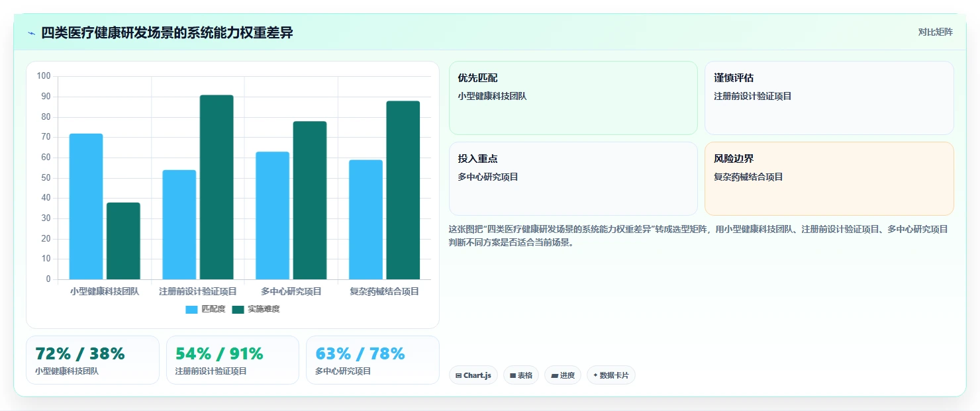Click the 复杂药械结合项目 实施难度 bar
This screenshot has width=980, height=411.
coord(403,190)
